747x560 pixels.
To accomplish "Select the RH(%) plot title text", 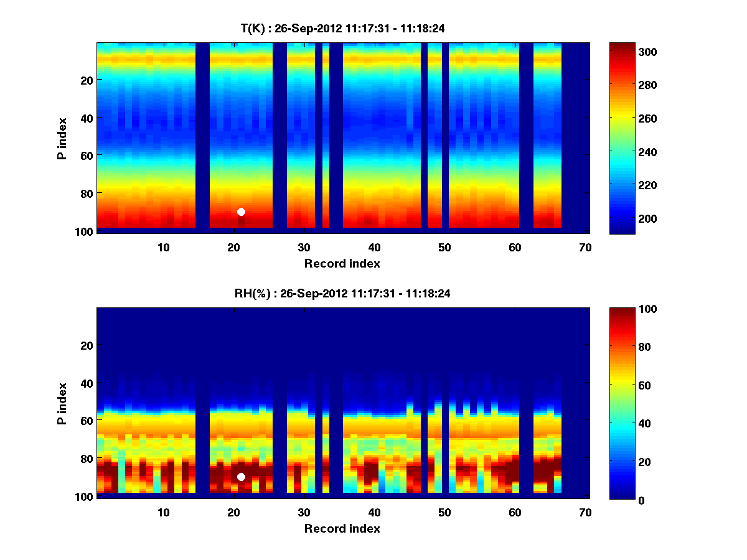I will 342,294.
